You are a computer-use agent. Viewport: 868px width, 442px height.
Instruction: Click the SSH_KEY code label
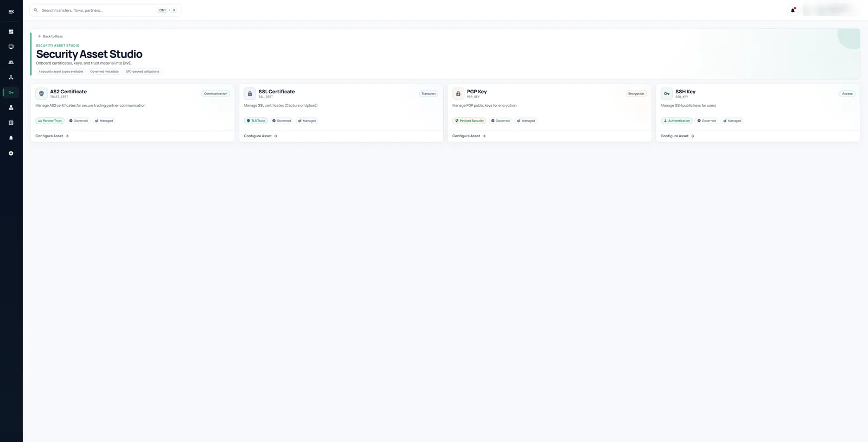[681, 97]
